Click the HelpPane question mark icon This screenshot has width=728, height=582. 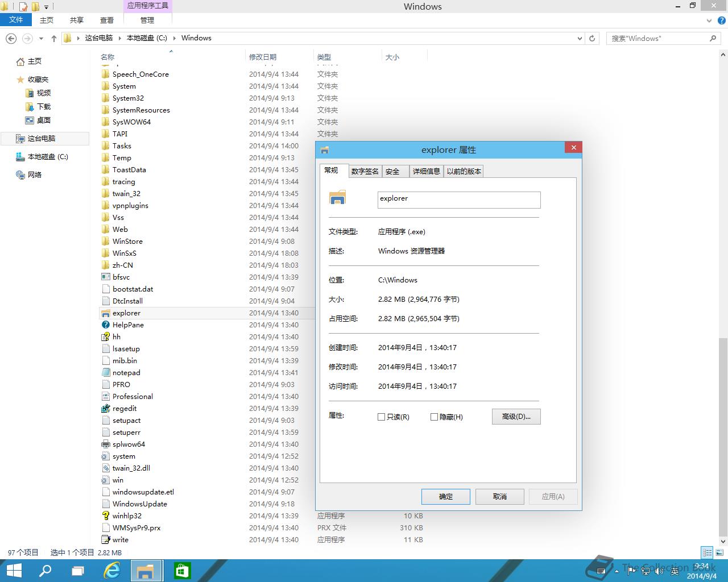[x=105, y=325]
